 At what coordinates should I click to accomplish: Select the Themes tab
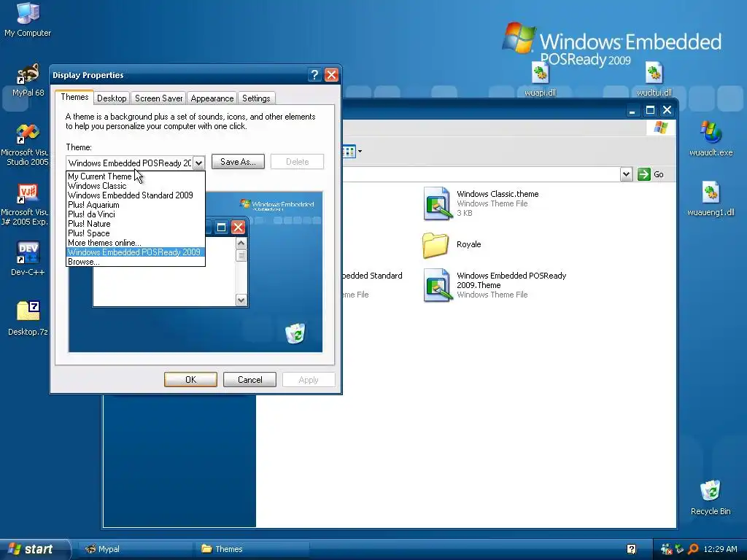[74, 97]
